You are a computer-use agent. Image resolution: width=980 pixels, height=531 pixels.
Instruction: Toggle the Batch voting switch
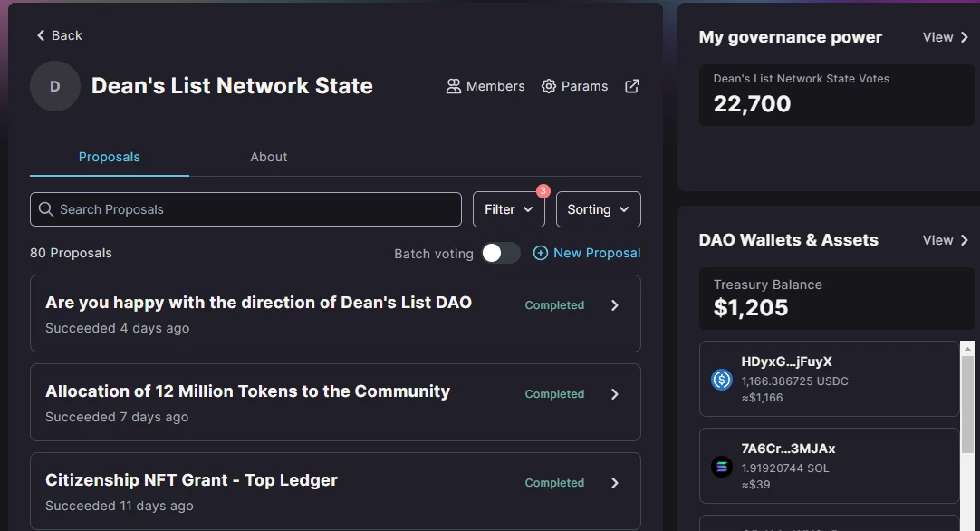pyautogui.click(x=501, y=253)
